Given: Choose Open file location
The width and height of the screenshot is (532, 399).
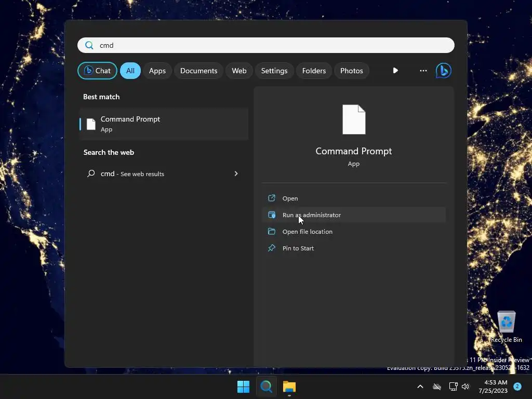Looking at the screenshot, I should click(354, 231).
